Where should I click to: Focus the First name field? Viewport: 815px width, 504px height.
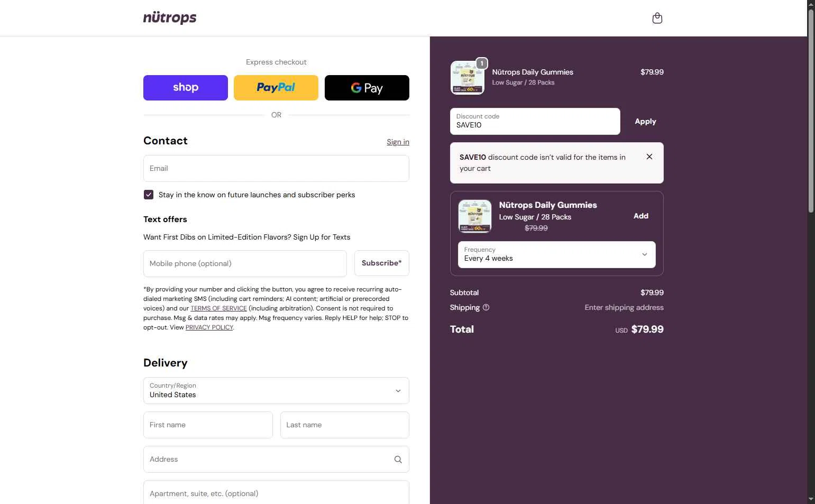click(x=208, y=425)
